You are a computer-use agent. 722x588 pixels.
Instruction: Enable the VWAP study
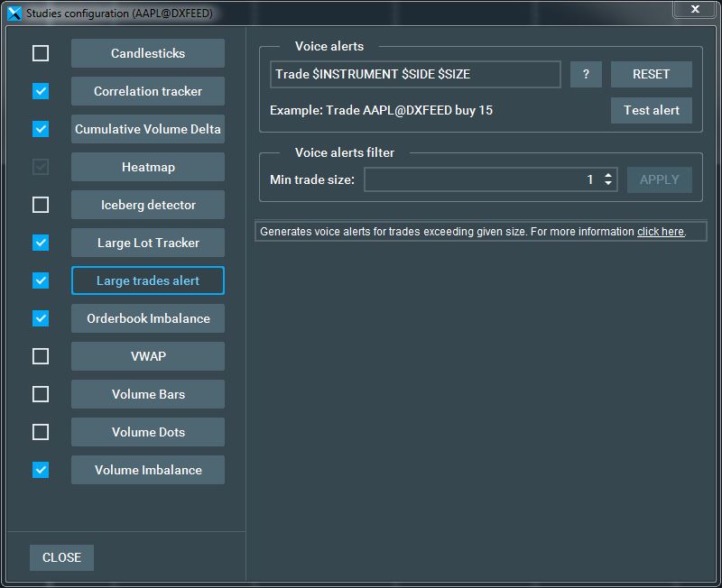[x=40, y=356]
